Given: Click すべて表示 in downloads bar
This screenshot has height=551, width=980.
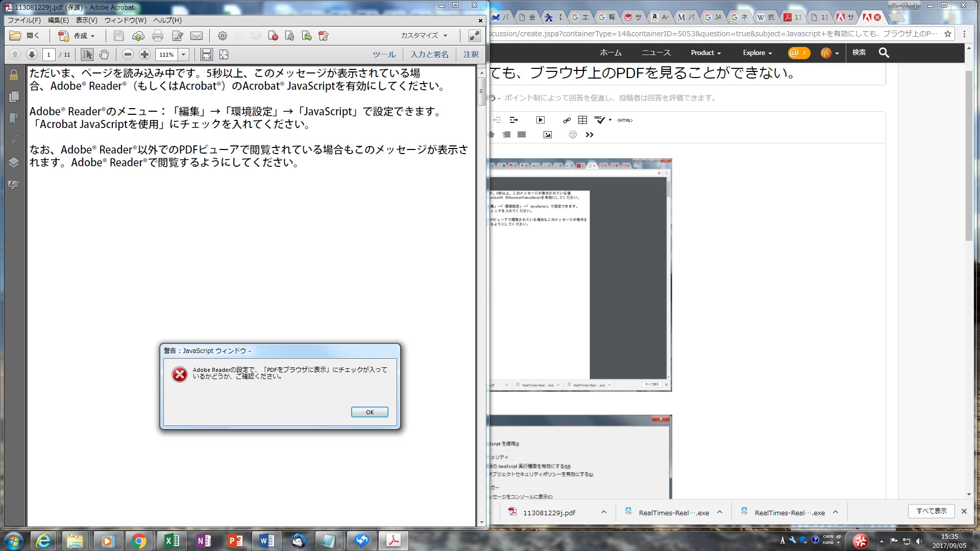Looking at the screenshot, I should tap(931, 511).
